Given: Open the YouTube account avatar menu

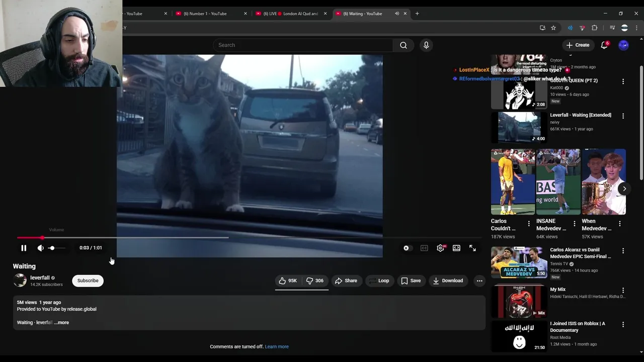Looking at the screenshot, I should [623, 45].
